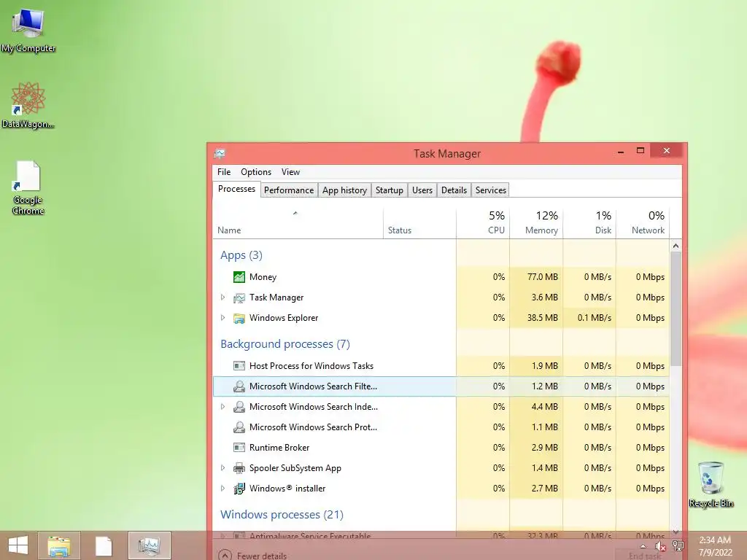Click the 77.0 MB memory value for Money
Viewport: 747px width, 560px height.
tap(542, 277)
